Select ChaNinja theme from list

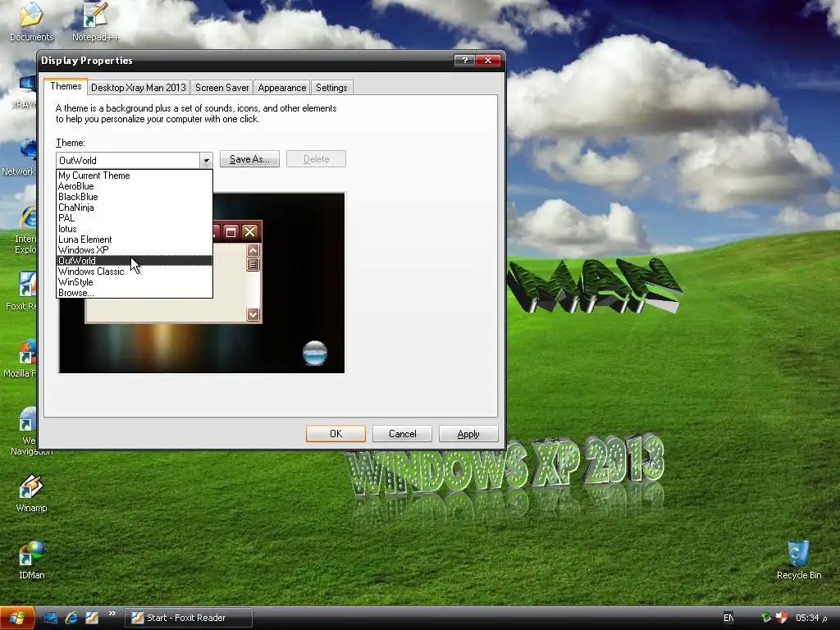pyautogui.click(x=135, y=208)
